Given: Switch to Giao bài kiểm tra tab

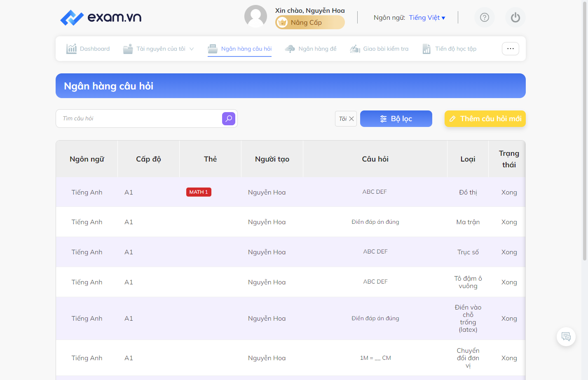Looking at the screenshot, I should pyautogui.click(x=379, y=49).
